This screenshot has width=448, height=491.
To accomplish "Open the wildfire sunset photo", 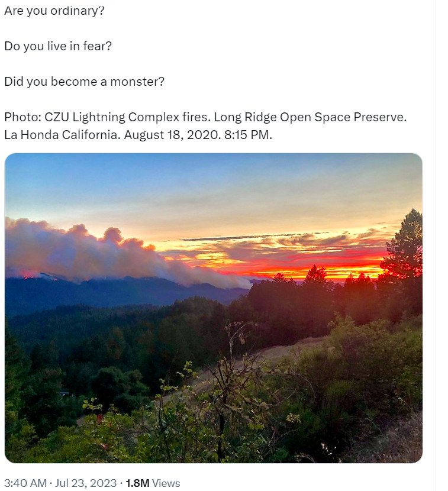I will (213, 308).
